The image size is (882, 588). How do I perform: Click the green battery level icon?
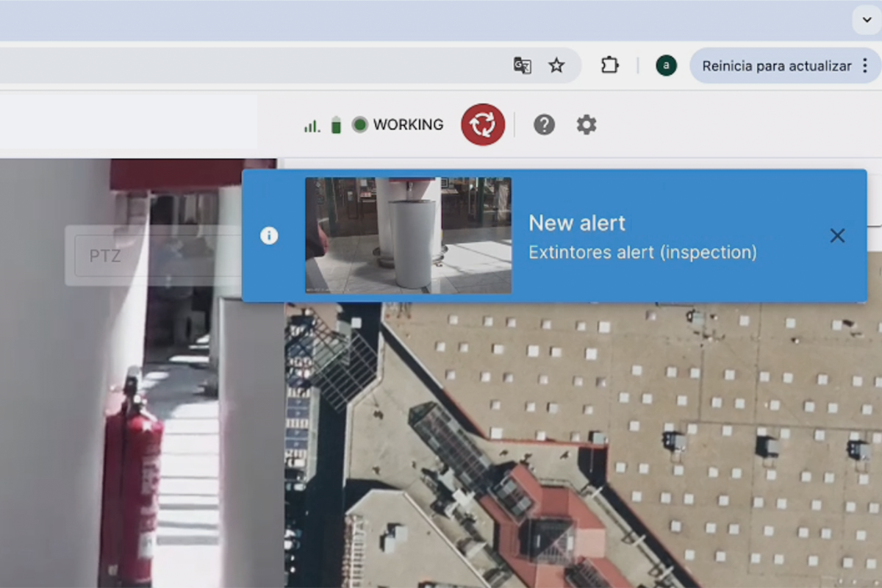coord(336,125)
